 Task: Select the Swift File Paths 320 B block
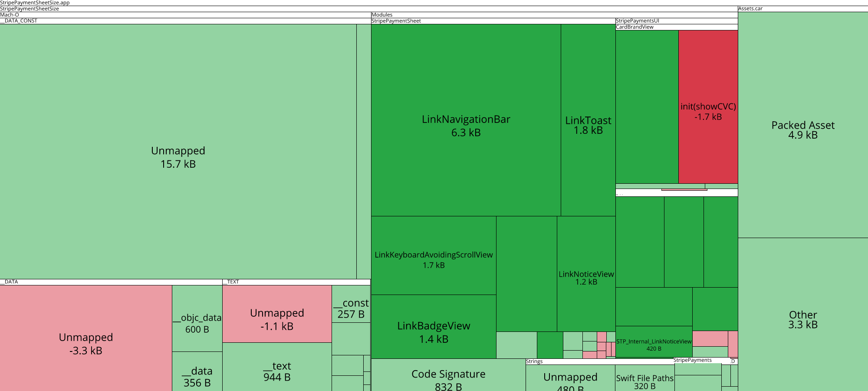[x=644, y=378]
